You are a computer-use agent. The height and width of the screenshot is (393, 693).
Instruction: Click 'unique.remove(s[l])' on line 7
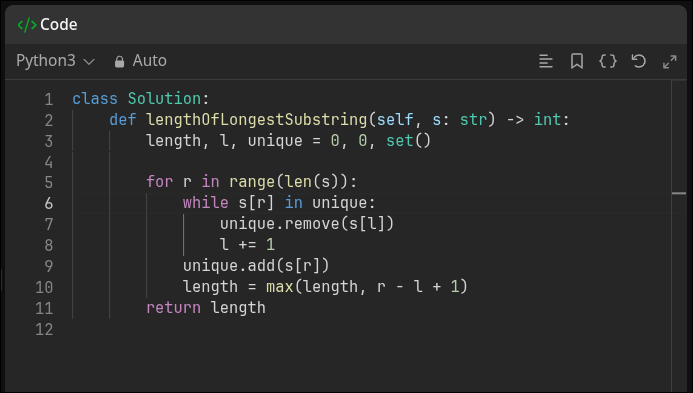(307, 224)
